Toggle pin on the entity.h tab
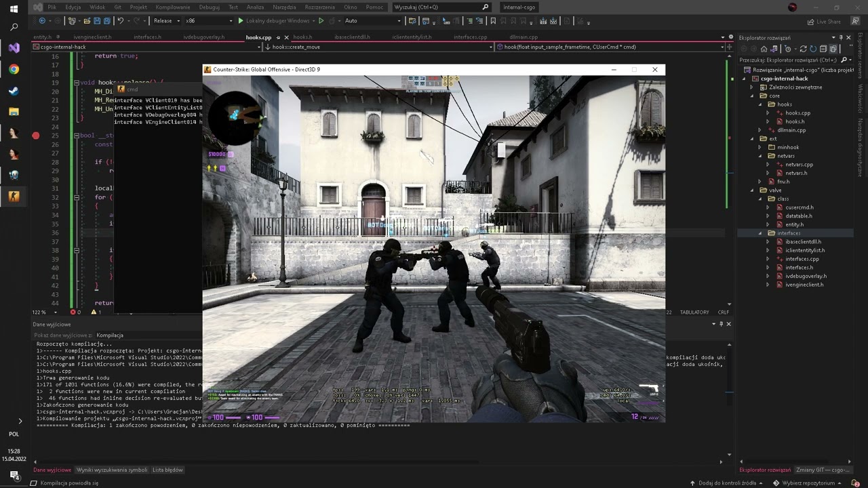 58,37
